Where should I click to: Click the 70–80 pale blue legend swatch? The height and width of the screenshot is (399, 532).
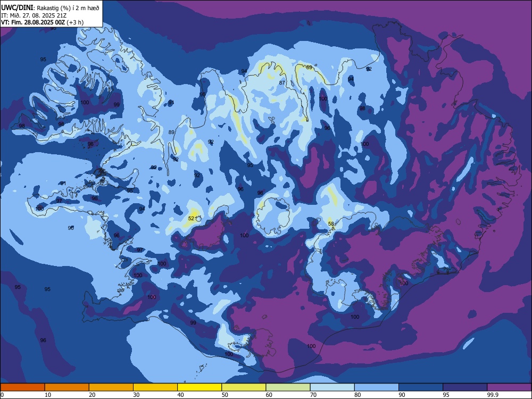click(332, 387)
